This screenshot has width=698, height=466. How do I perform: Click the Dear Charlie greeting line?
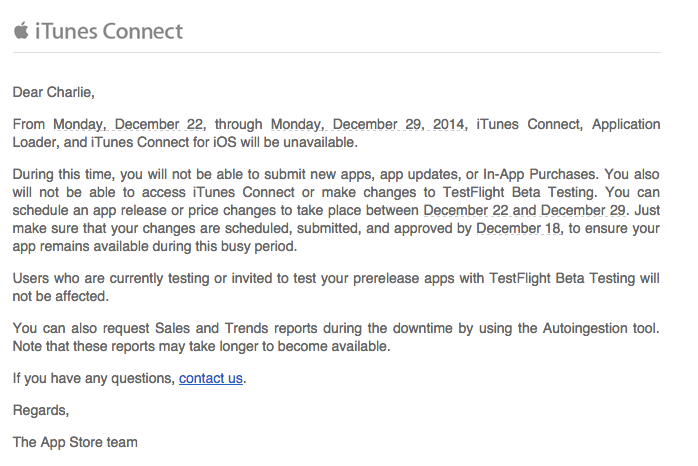click(53, 92)
